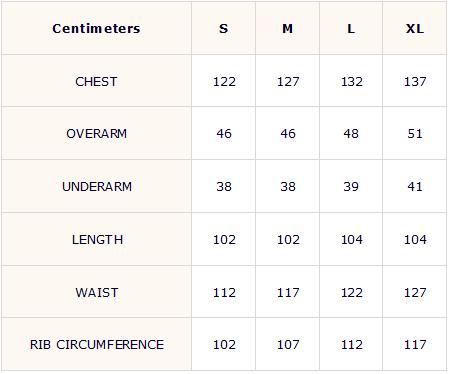
Task: Click the LENGTH row label
Action: pyautogui.click(x=97, y=239)
